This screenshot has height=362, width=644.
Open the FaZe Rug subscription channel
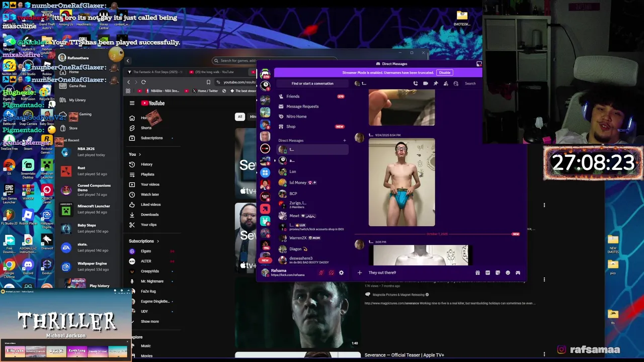coord(148,291)
